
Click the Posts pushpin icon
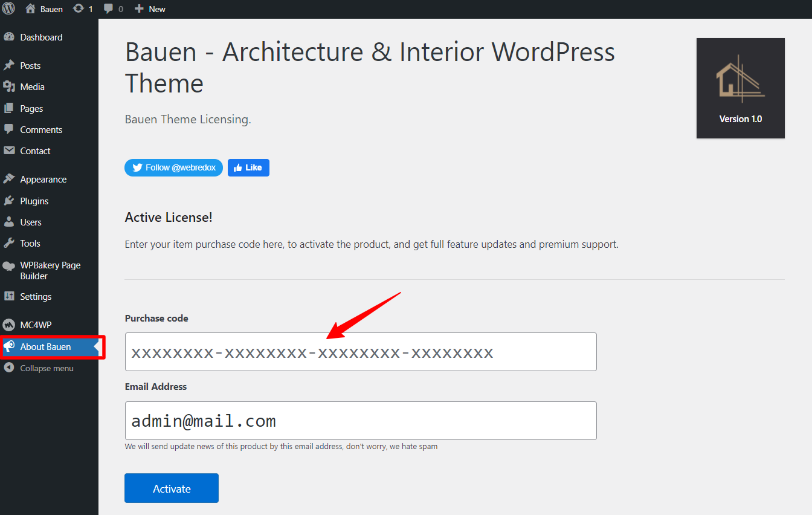point(9,65)
